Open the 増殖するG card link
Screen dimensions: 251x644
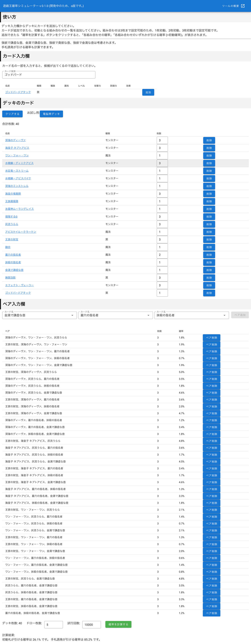click(x=11, y=216)
